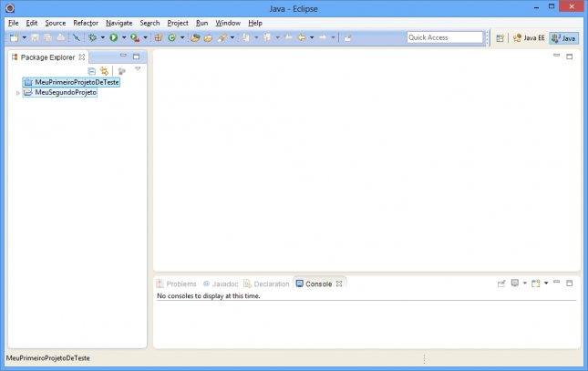The image size is (588, 371).
Task: Open the Project menu
Action: 178,23
